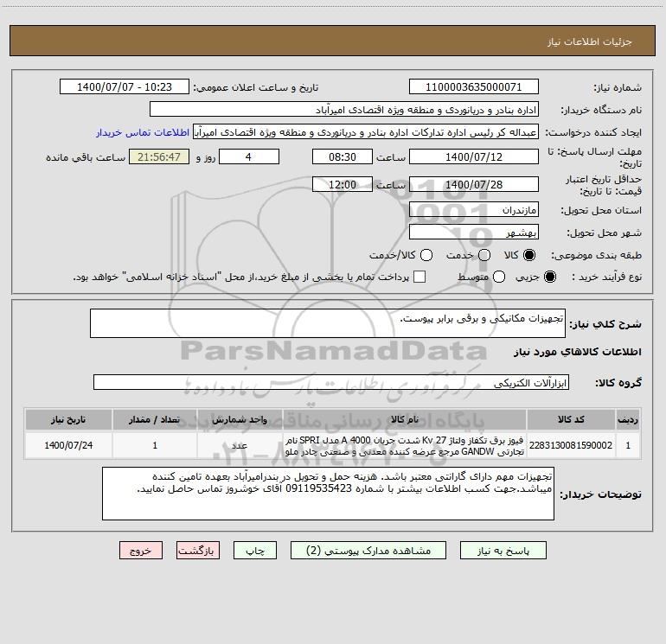666x644 pixels.
Task: Click the need date cell 1400/07/24
Action: [x=68, y=445]
